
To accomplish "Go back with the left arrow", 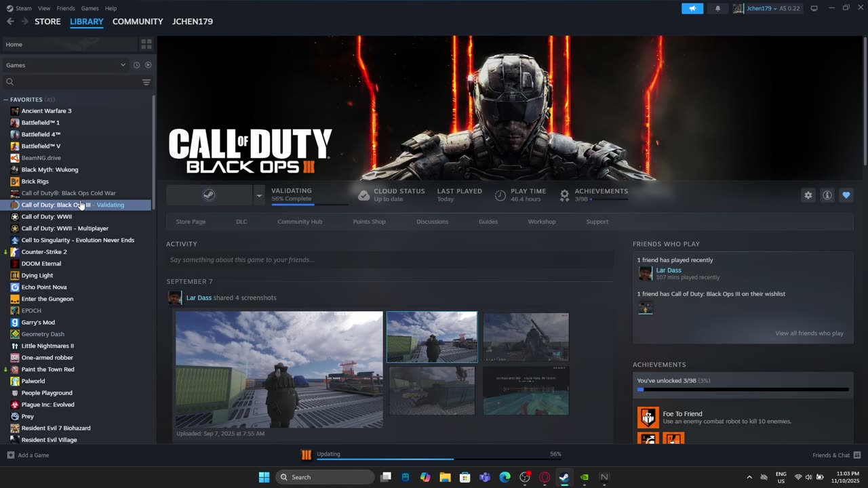I will (10, 22).
